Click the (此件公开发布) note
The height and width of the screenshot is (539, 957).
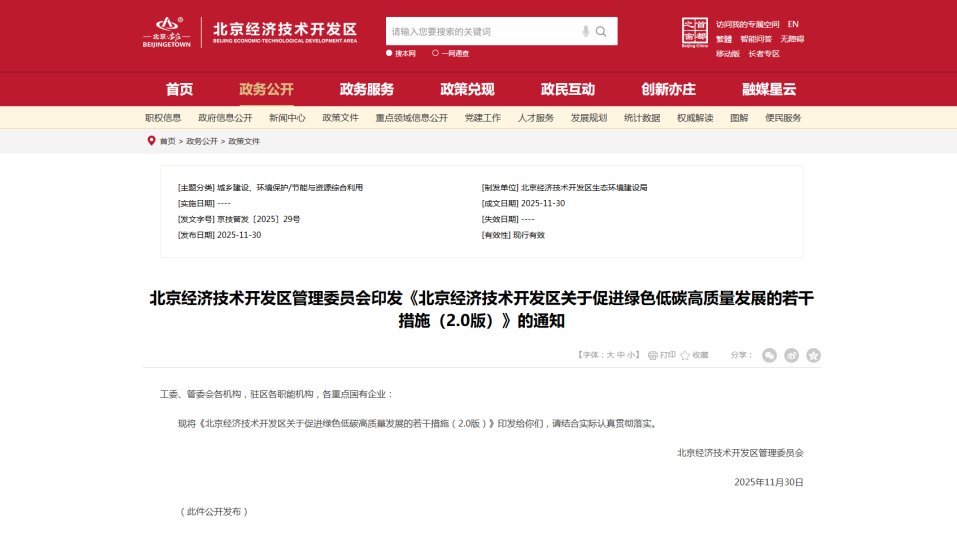point(214,512)
